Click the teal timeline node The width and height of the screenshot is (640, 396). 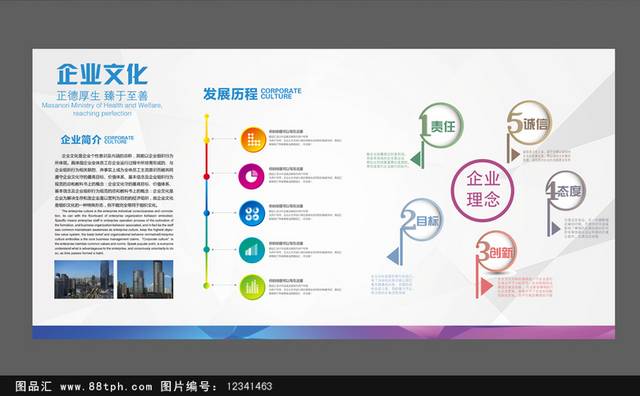point(207,249)
